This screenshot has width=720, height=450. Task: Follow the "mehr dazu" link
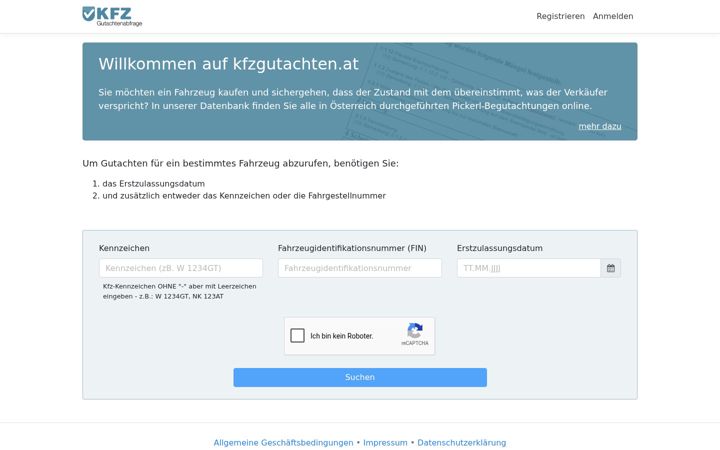[x=600, y=126]
